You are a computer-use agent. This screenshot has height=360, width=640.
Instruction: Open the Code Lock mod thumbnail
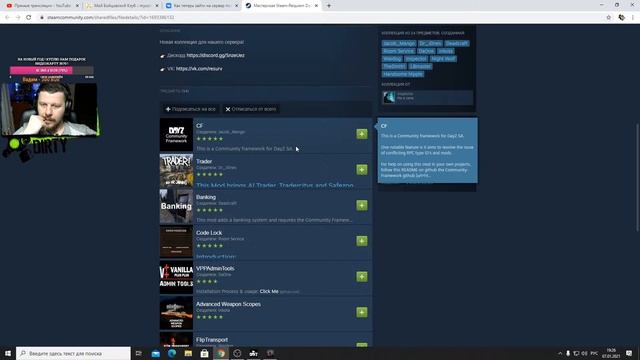pyautogui.click(x=176, y=242)
